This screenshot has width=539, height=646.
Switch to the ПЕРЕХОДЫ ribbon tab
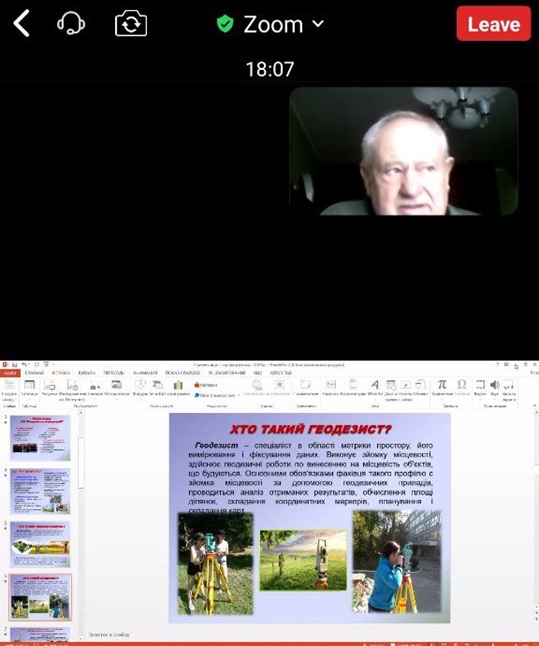click(114, 373)
